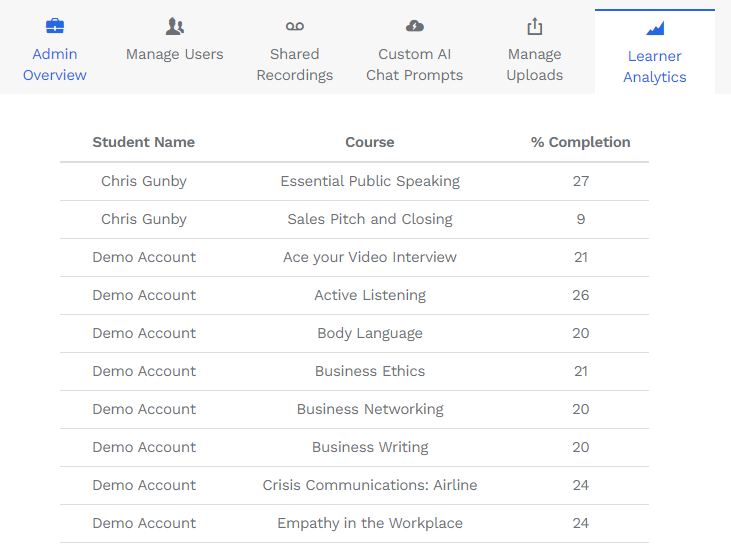The image size is (731, 547).
Task: Open the Shared Recordings tab
Action: [295, 64]
